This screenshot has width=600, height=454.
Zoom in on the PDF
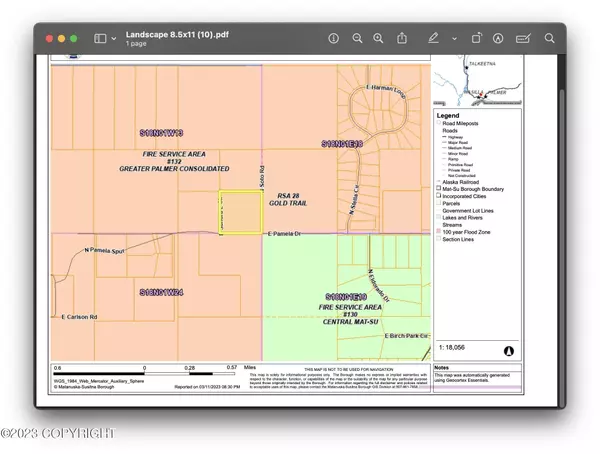click(x=378, y=38)
